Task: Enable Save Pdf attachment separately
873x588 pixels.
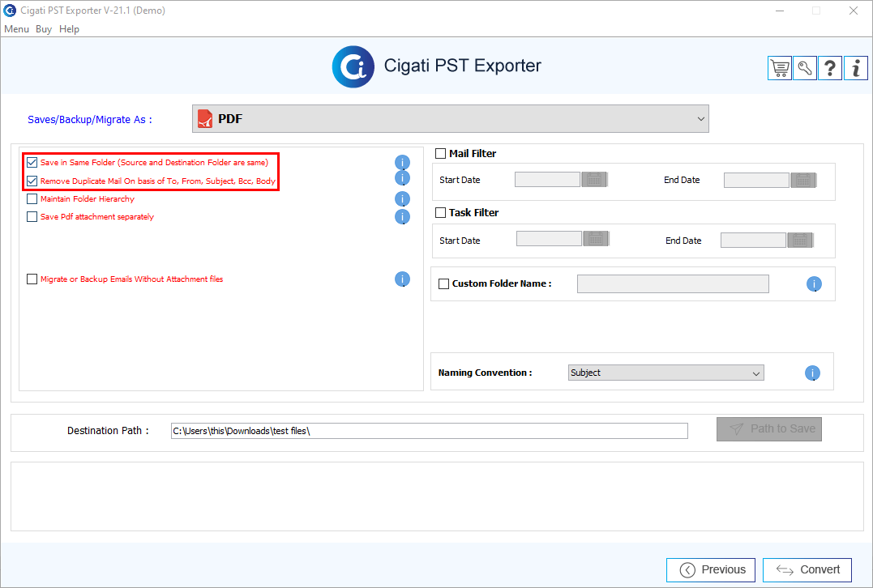Action: click(x=32, y=216)
